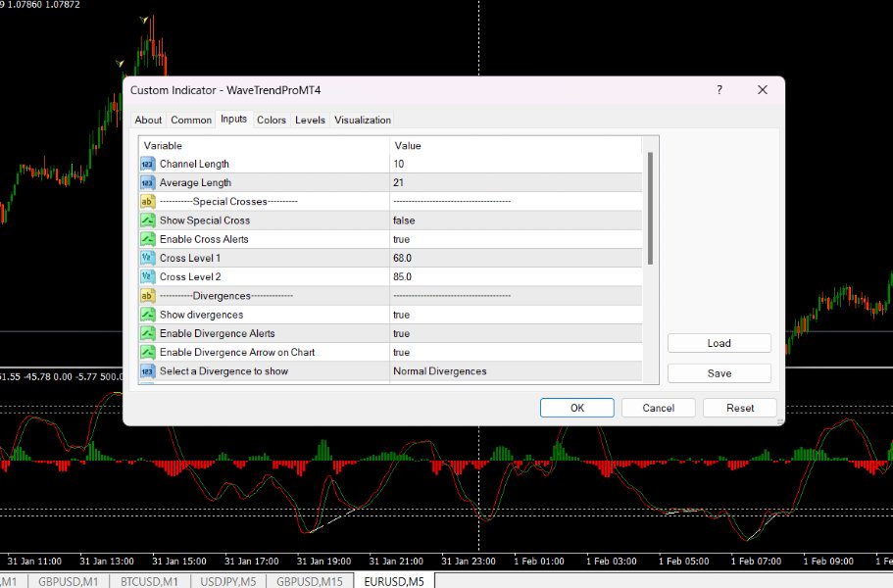Viewport: 893px width, 588px height.
Task: Click the Variable column header
Action: tap(265, 146)
